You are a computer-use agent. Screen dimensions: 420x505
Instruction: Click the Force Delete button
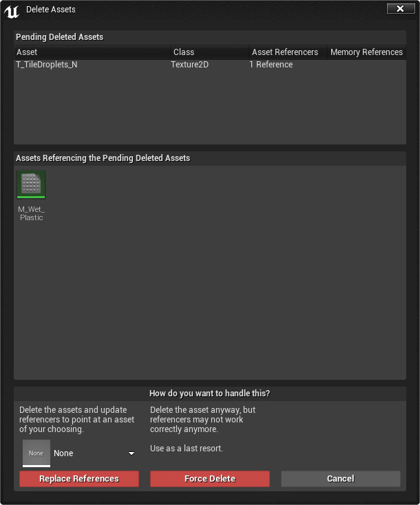click(x=210, y=479)
